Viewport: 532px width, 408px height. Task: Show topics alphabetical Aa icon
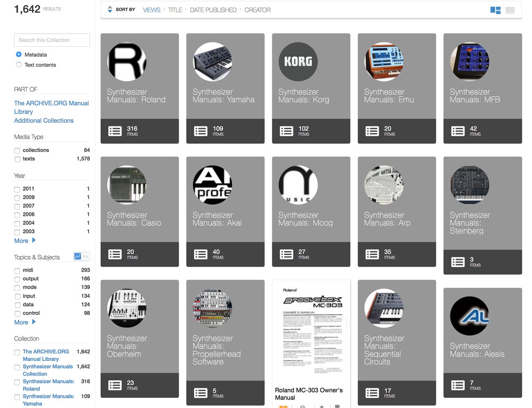[86, 256]
